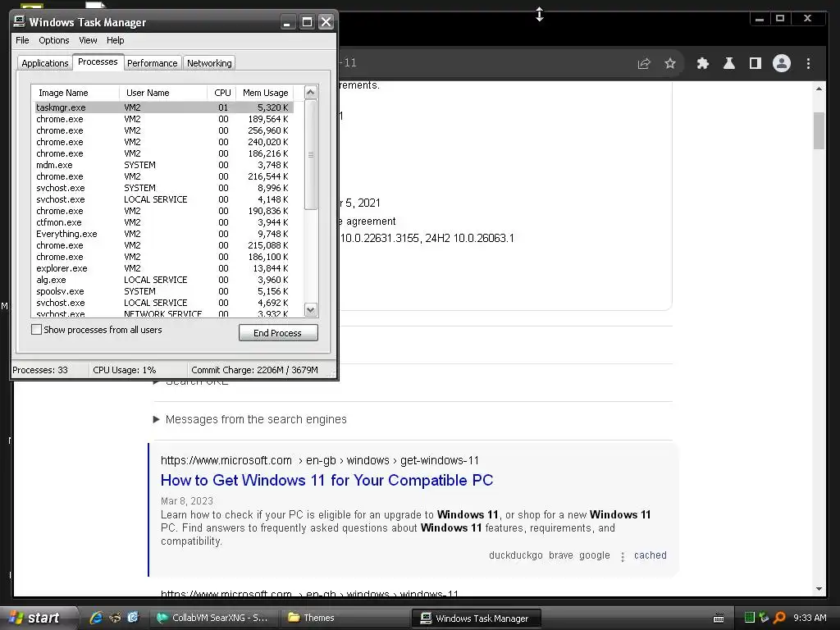Select chrome.exe using 215,088 K memory

[x=164, y=245]
